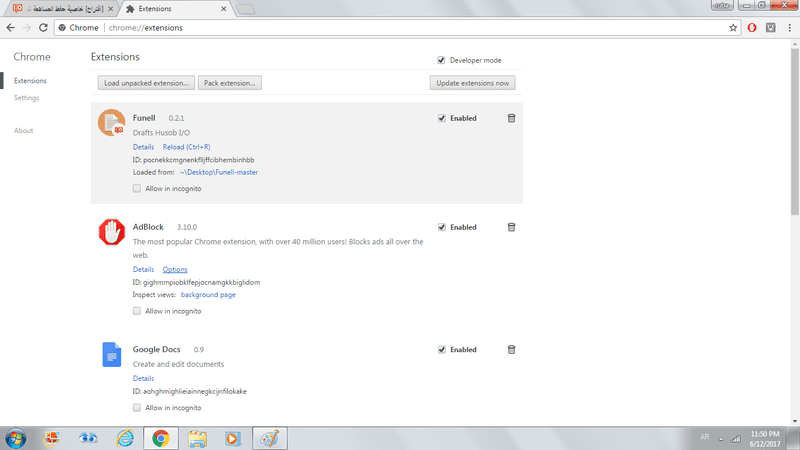Open the Funell extension icon in toolbar
This screenshot has width=800, height=450.
771,28
